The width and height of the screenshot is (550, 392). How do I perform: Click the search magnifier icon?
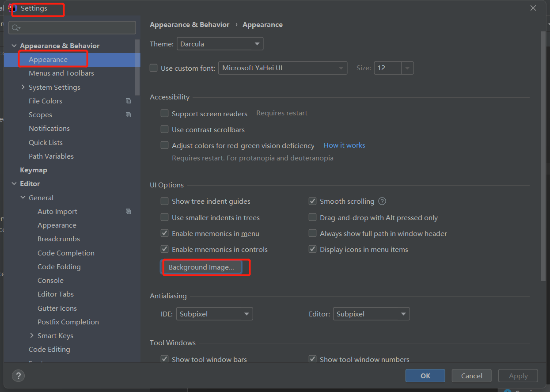15,28
